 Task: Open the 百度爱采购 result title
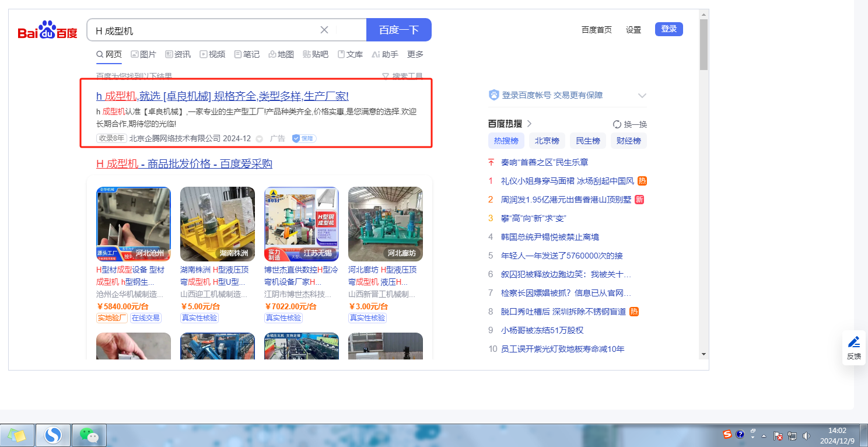[x=184, y=163]
